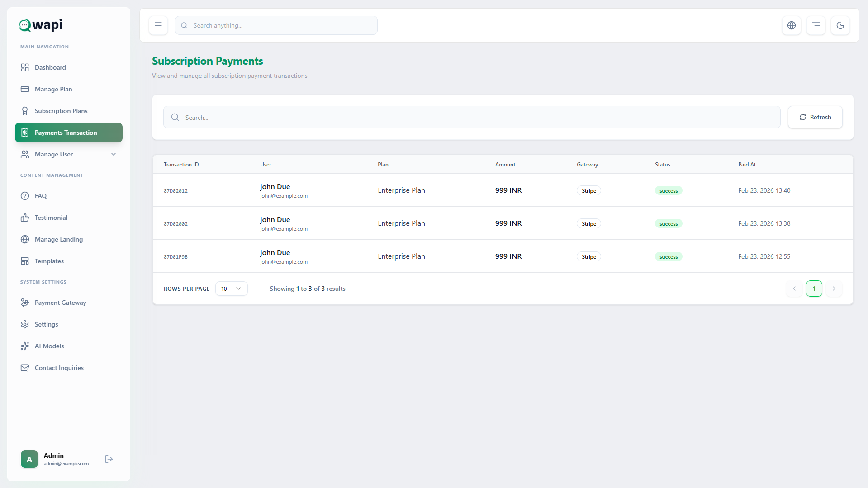
Task: Click the Admin avatar badge
Action: point(29,459)
